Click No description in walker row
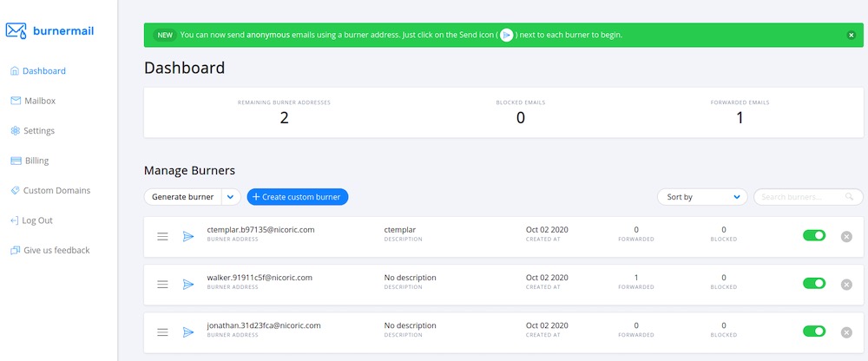The image size is (868, 361). 411,278
